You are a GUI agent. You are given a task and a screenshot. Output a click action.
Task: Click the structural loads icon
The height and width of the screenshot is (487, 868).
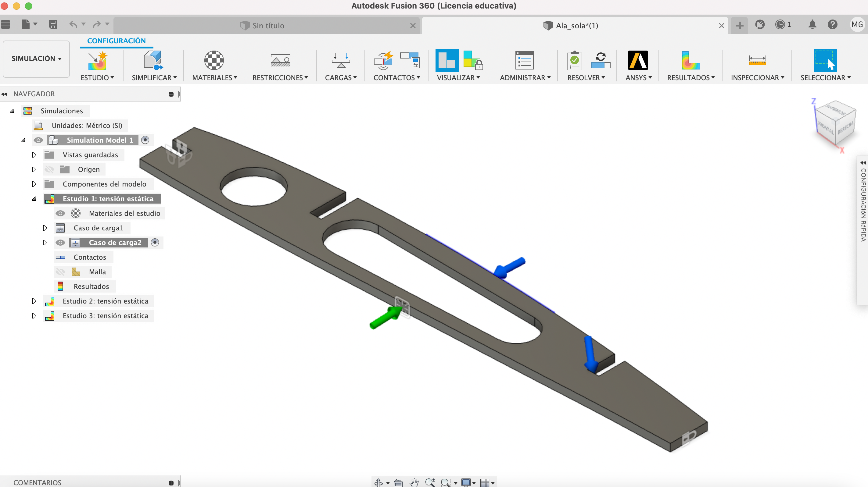[x=341, y=61]
